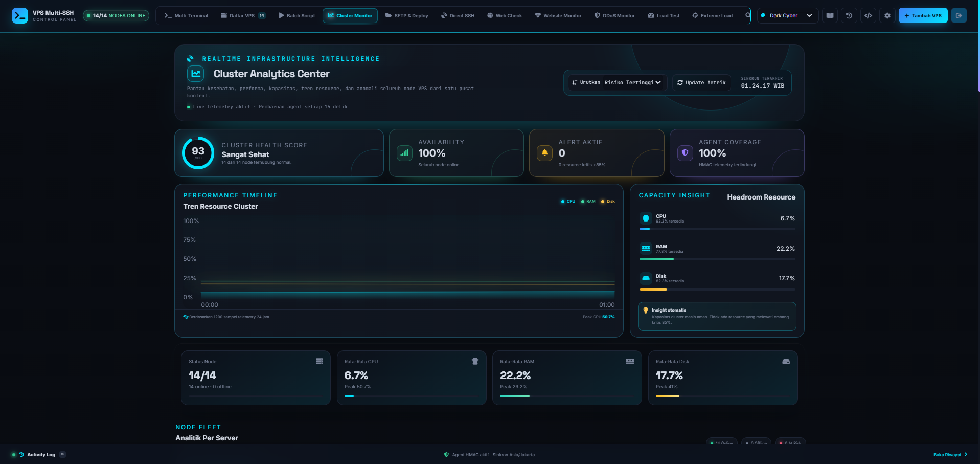The image size is (980, 464).
Task: Click the CPU chip icon in Capacity Insight
Action: click(x=646, y=218)
